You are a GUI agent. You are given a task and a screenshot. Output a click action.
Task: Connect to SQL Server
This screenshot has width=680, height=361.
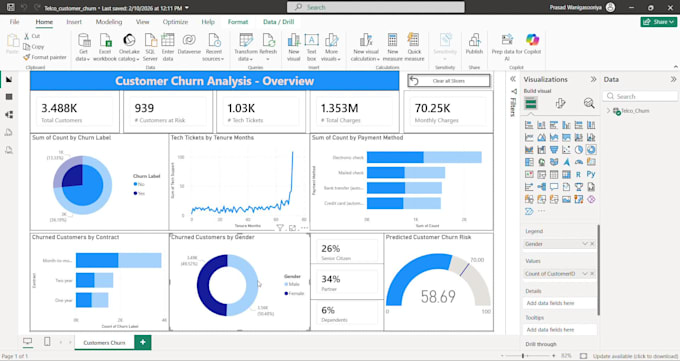(x=150, y=47)
